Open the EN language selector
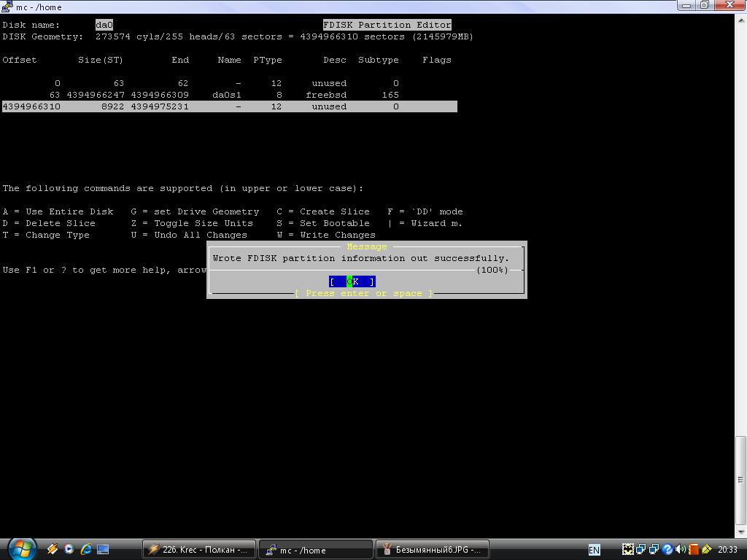This screenshot has height=560, width=747. 594,550
